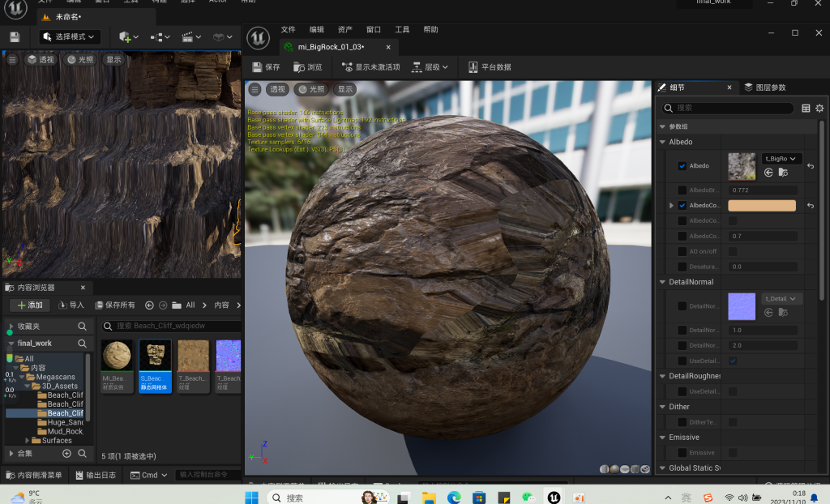Click the use-selected-asset arrow under t_BigRo
This screenshot has width=830, height=504.
768,173
